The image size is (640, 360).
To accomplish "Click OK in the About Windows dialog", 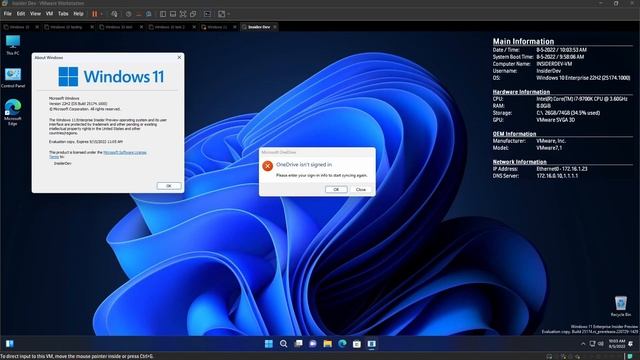I will (x=169, y=186).
